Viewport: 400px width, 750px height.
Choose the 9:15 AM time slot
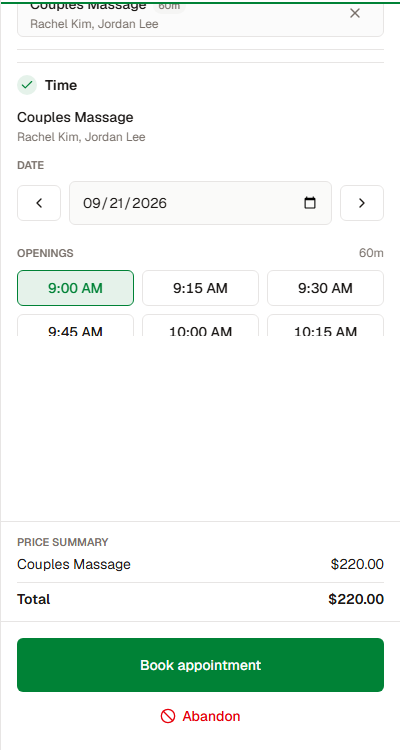pos(200,288)
